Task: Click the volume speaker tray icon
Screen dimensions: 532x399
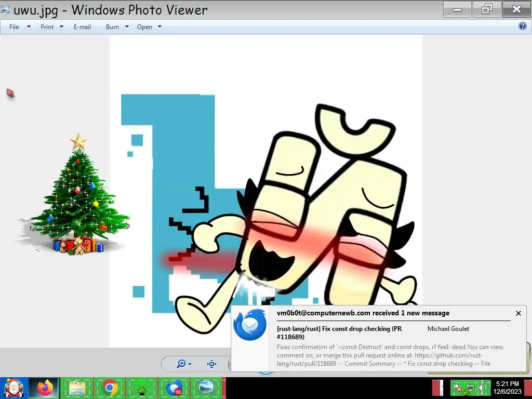Action: coord(483,388)
